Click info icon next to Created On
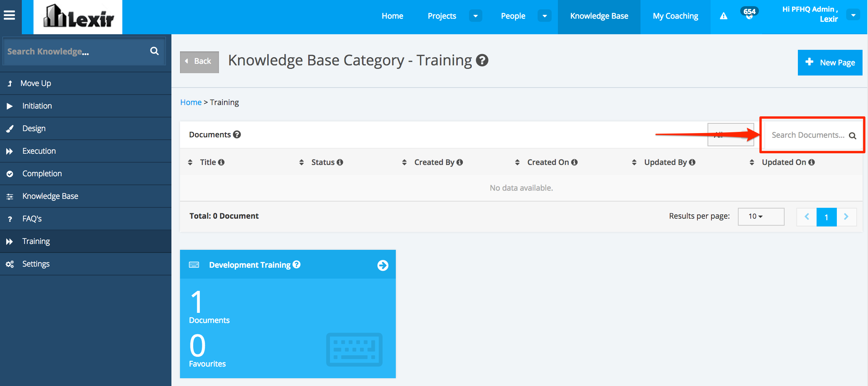Image resolution: width=868 pixels, height=386 pixels. point(574,162)
